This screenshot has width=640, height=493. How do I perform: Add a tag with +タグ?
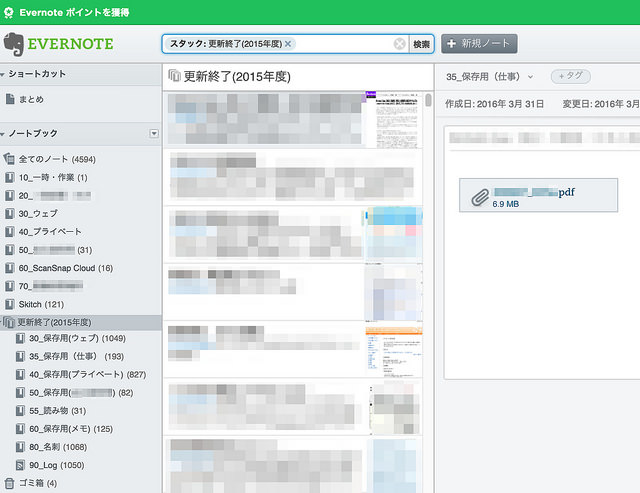[x=571, y=76]
